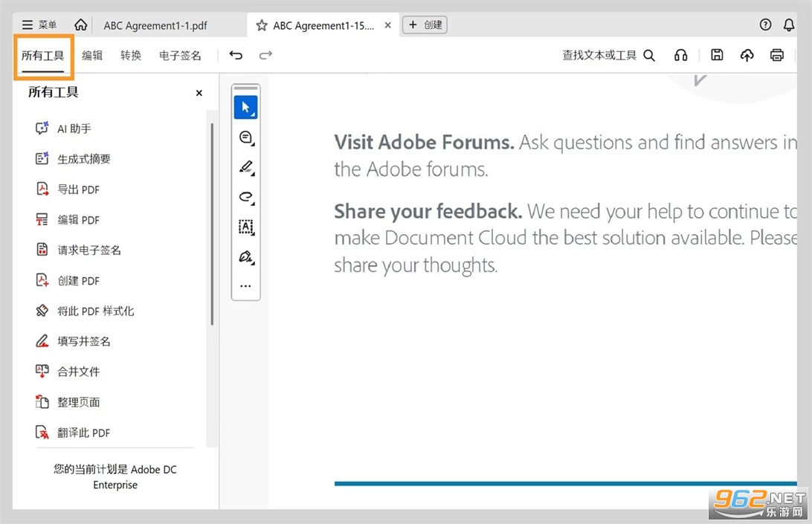Viewport: 812px width, 524px height.
Task: Select the 所有工具 tab
Action: click(42, 56)
